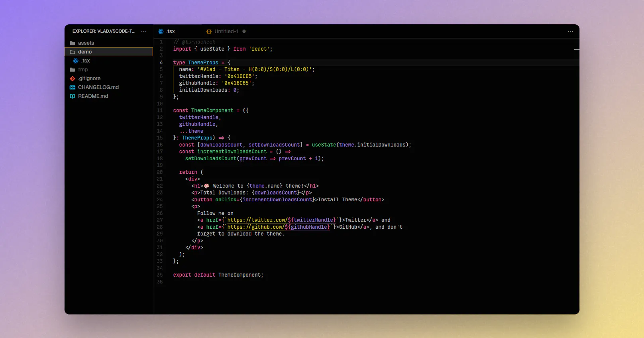Image resolution: width=644 pixels, height=338 pixels.
Task: Place cursor on 'ThemeProps' type name
Action: (203, 63)
